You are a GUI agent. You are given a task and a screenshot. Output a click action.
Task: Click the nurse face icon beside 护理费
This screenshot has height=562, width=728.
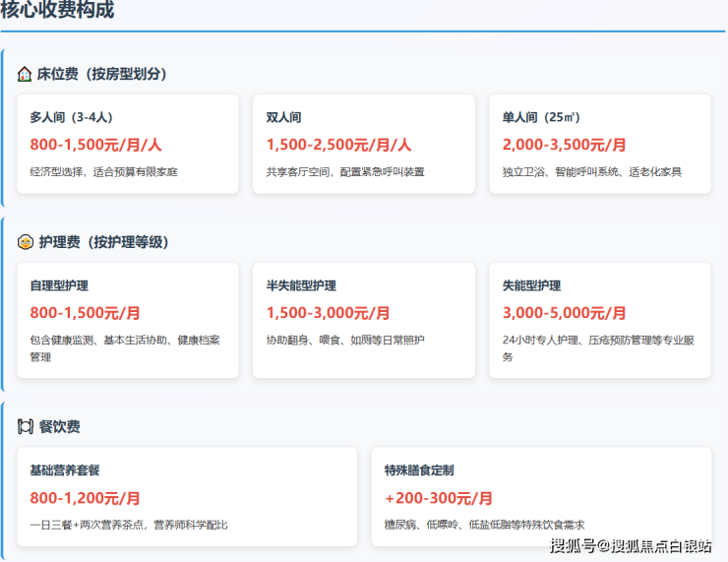point(25,242)
